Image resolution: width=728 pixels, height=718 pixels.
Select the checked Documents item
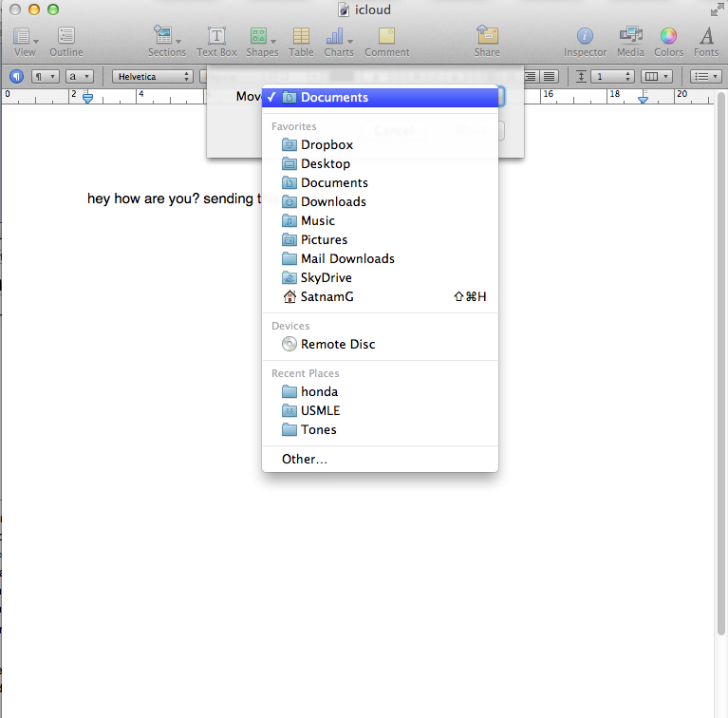380,97
